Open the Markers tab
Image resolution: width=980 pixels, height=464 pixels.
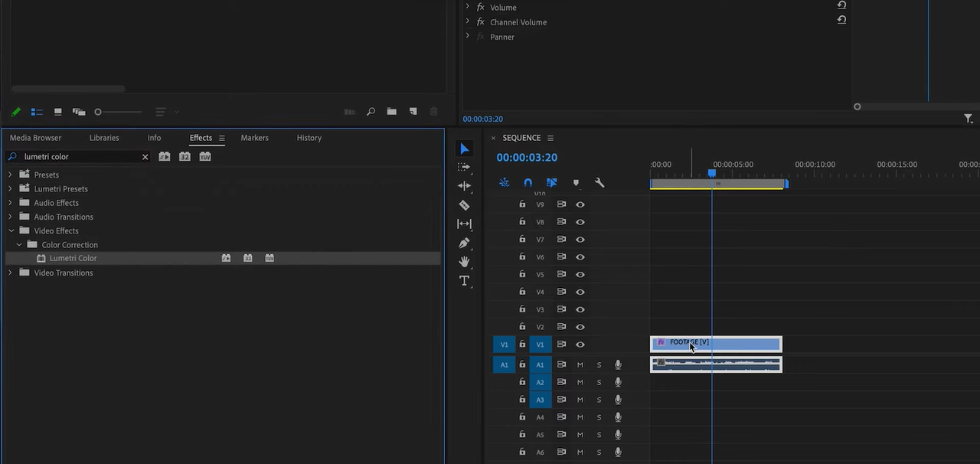(254, 138)
